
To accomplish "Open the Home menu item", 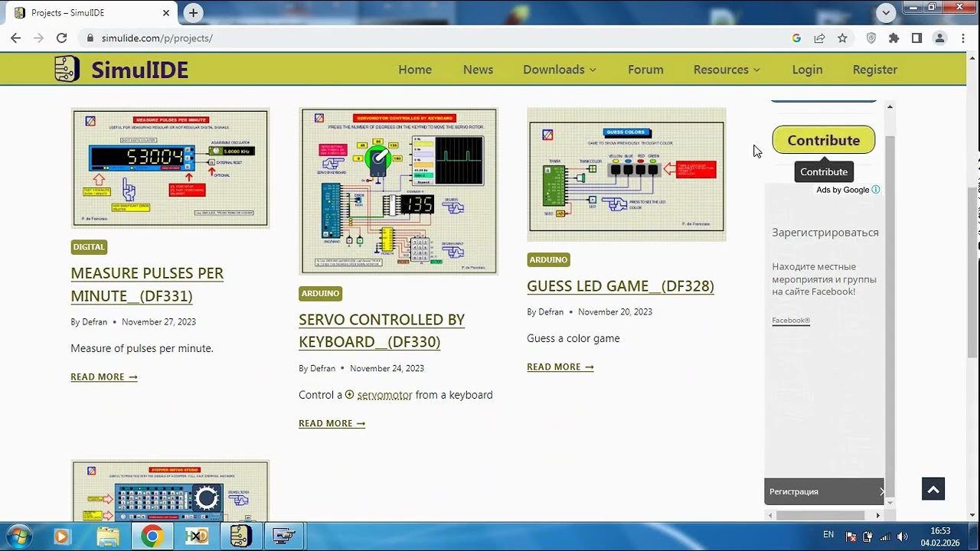I will click(415, 70).
